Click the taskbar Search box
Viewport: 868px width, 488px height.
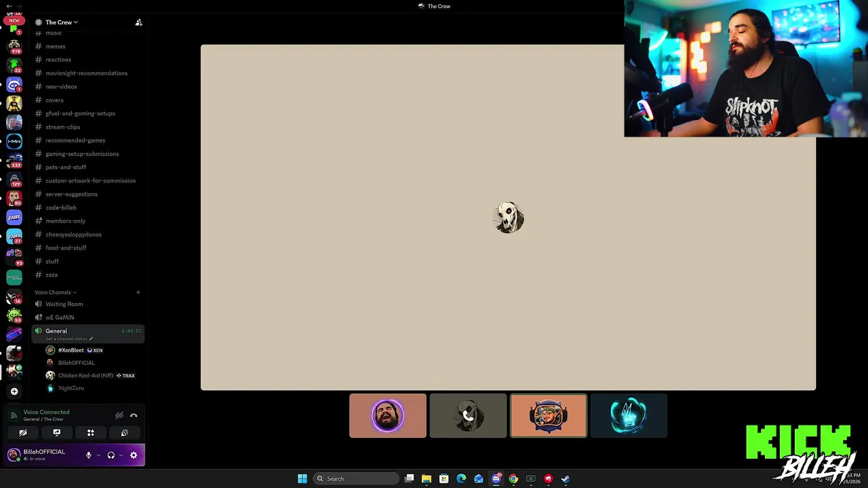tap(356, 479)
